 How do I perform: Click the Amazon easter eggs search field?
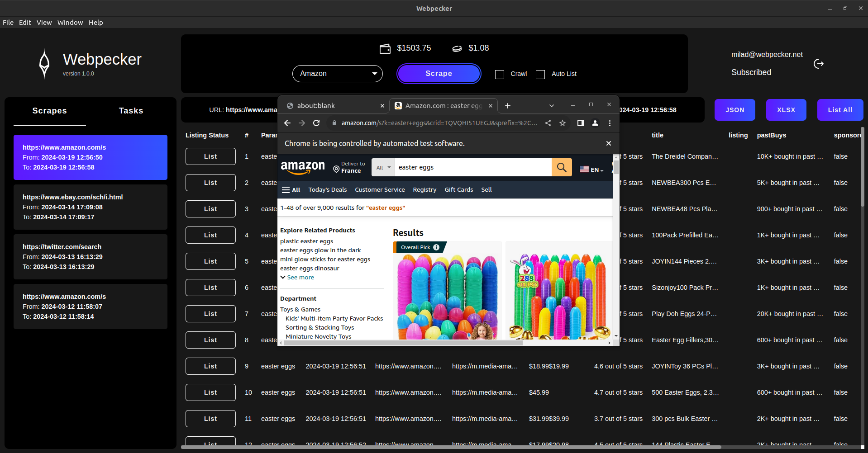[473, 167]
